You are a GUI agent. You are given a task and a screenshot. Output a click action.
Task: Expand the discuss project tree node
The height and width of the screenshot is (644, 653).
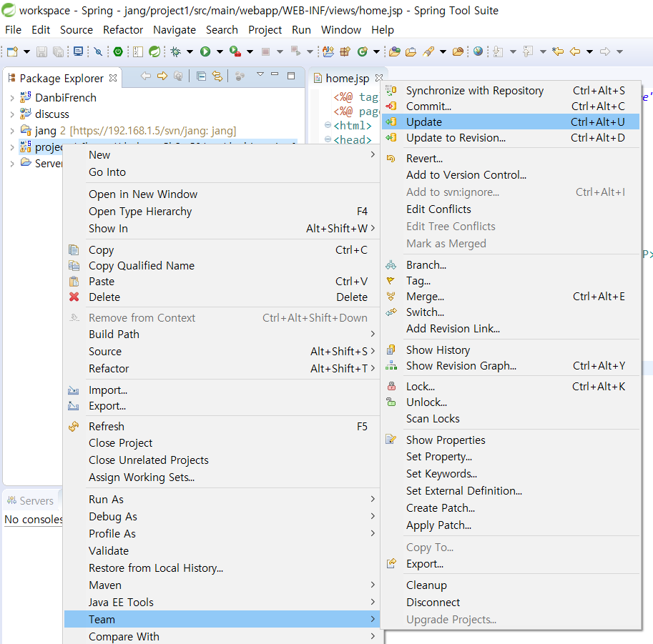pyautogui.click(x=12, y=114)
